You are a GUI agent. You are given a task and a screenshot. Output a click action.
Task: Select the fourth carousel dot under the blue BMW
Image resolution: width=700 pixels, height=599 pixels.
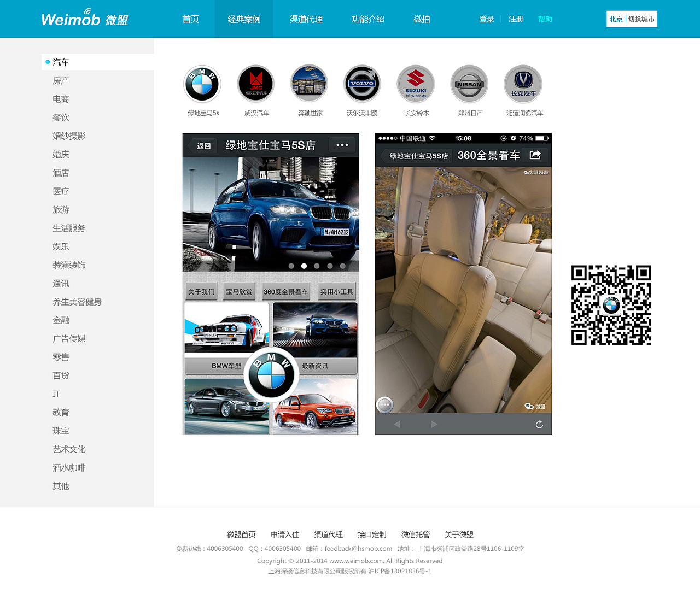330,266
